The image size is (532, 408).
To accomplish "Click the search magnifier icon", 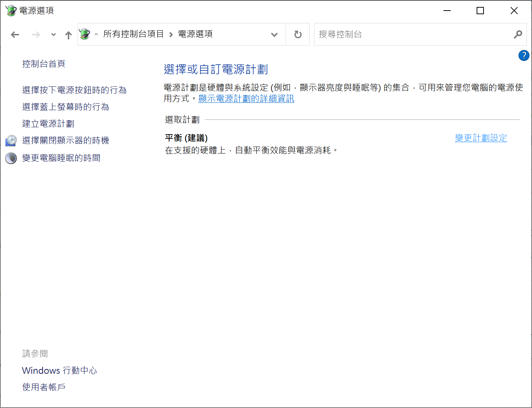I will coord(518,34).
